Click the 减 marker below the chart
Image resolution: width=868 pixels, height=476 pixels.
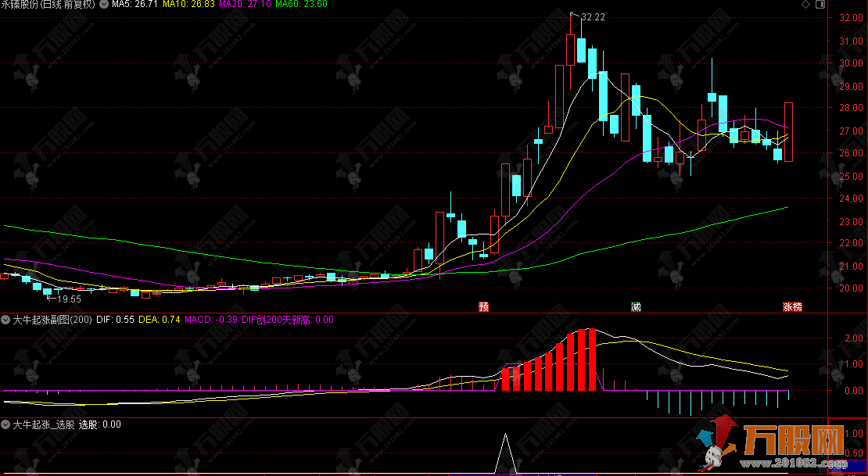[x=637, y=306]
